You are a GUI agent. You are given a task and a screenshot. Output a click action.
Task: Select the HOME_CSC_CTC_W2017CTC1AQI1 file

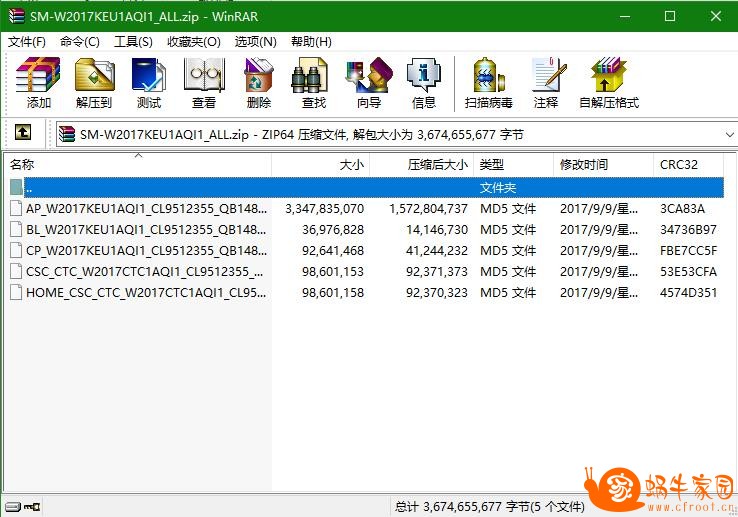point(146,292)
